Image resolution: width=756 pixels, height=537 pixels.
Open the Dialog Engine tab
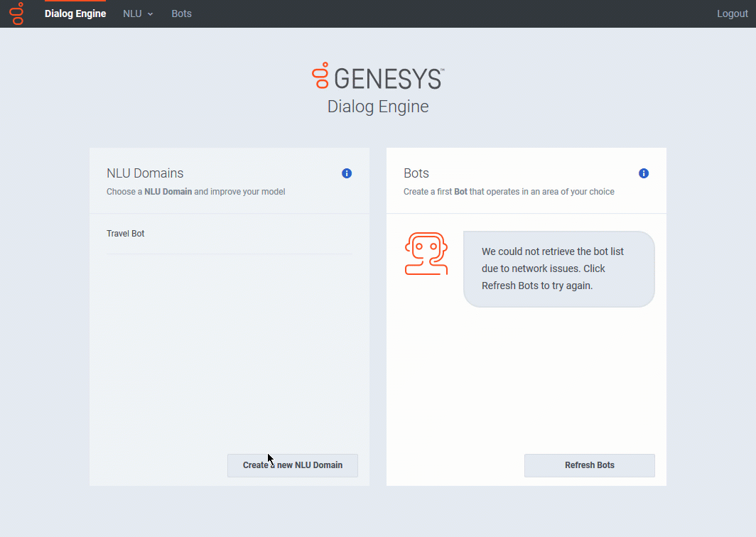pyautogui.click(x=75, y=13)
